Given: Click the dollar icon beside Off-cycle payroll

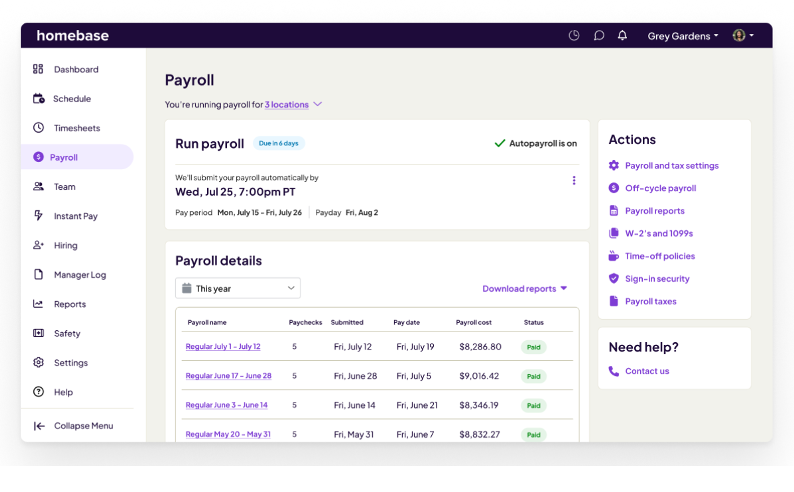Looking at the screenshot, I should pos(614,188).
